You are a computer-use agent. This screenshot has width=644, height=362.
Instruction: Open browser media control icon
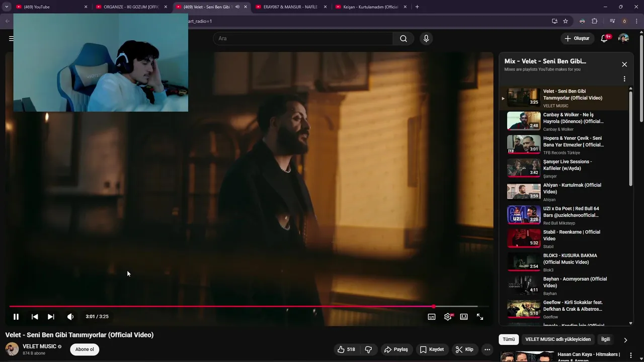pyautogui.click(x=612, y=21)
